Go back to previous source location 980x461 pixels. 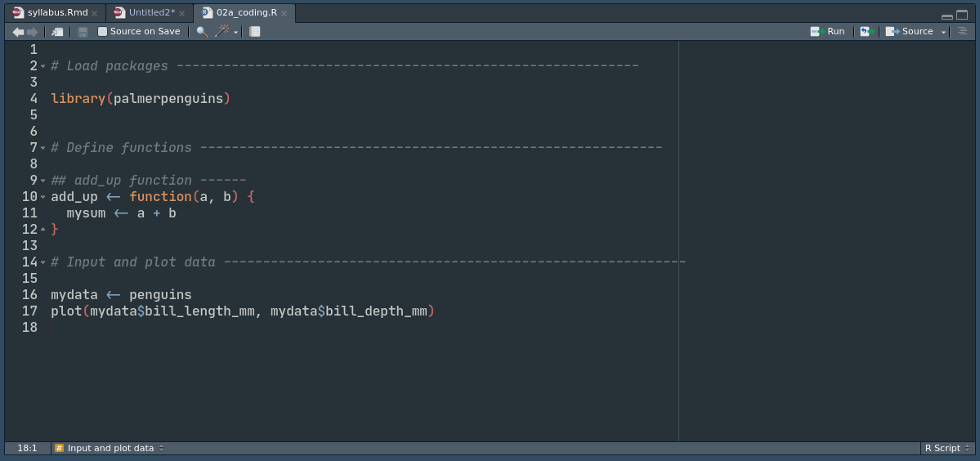tap(18, 32)
